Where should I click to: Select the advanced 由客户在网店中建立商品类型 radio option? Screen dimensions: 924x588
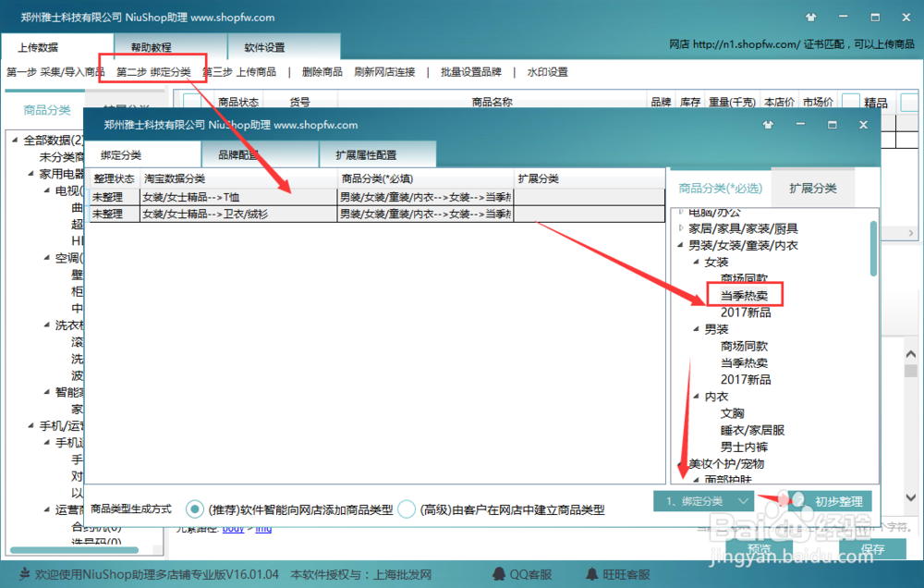407,509
